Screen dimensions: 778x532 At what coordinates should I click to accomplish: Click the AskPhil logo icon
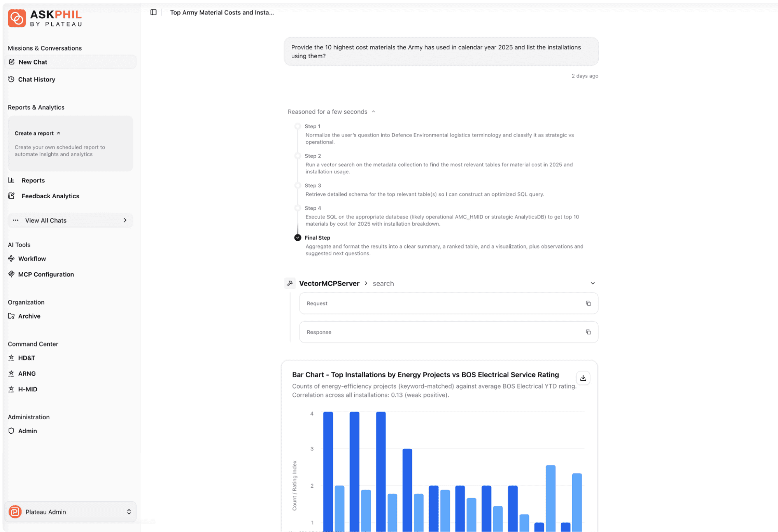(17, 18)
